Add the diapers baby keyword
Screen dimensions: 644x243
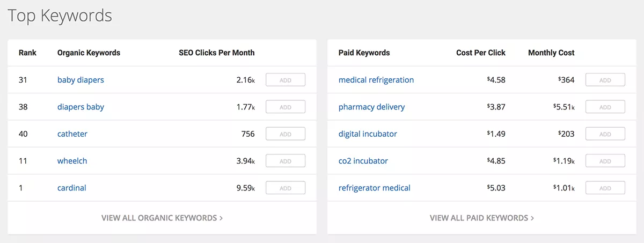[285, 107]
